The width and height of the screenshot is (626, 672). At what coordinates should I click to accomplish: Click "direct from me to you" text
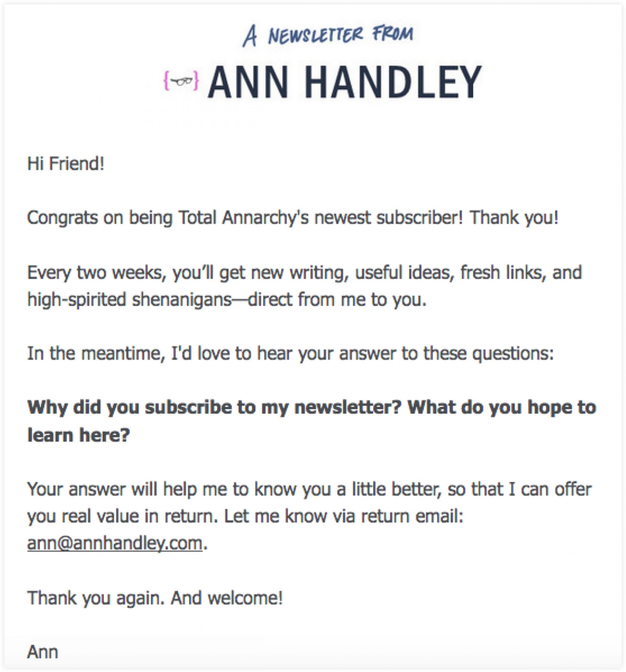point(337,300)
